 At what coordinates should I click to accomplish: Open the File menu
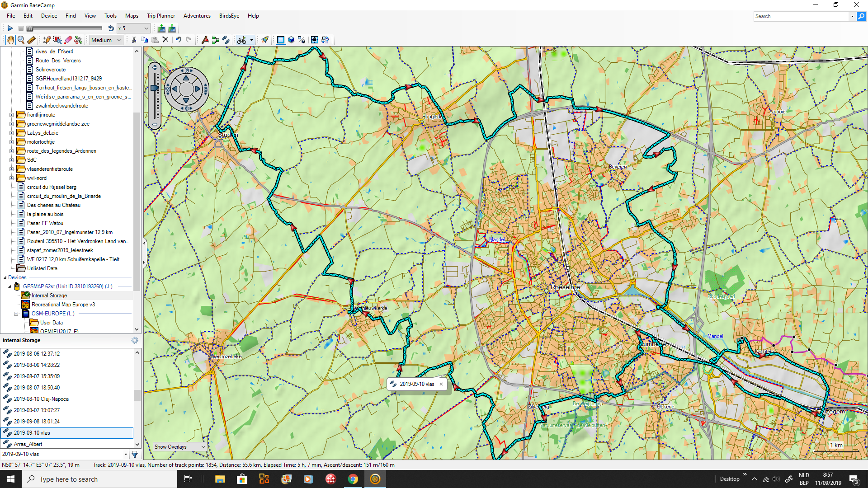(11, 16)
